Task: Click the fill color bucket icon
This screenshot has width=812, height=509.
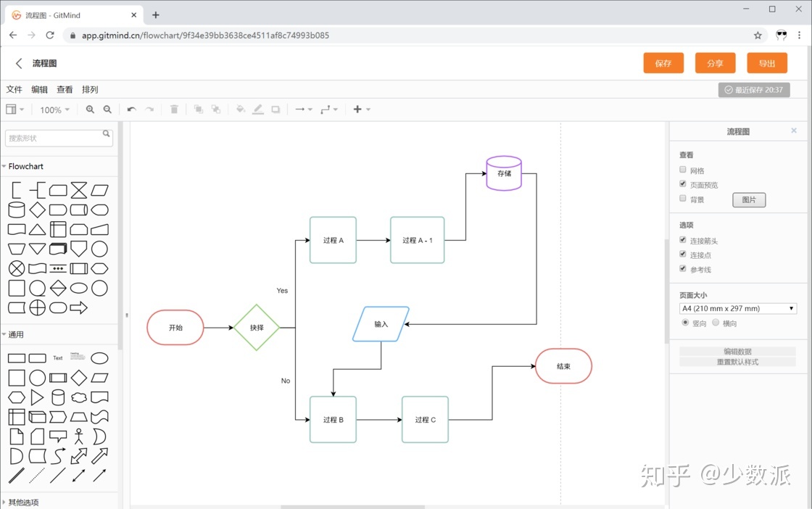Action: [x=241, y=109]
